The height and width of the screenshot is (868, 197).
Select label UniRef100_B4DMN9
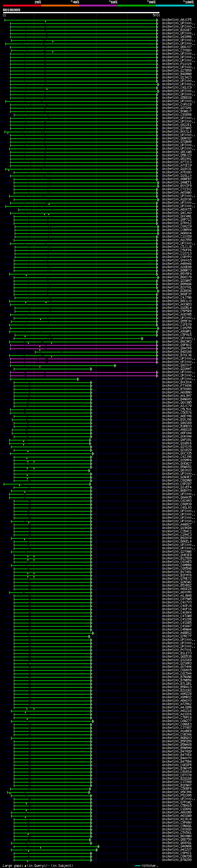[177, 74]
